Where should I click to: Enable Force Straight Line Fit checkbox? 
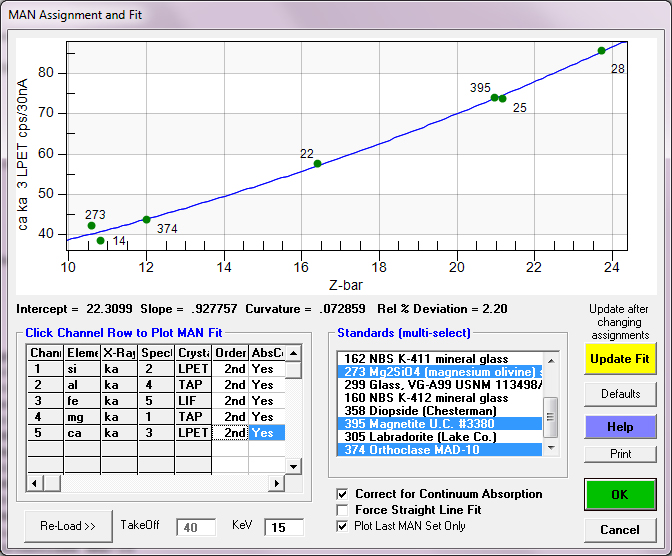point(344,510)
